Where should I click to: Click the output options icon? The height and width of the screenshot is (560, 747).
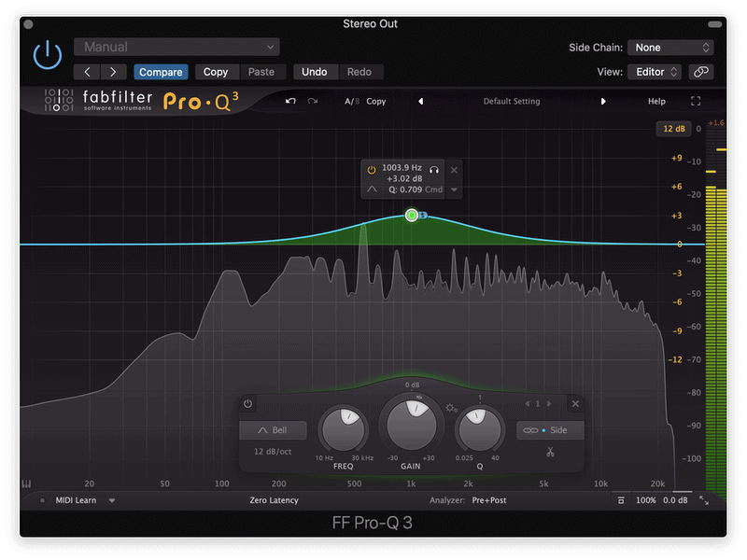coord(621,500)
